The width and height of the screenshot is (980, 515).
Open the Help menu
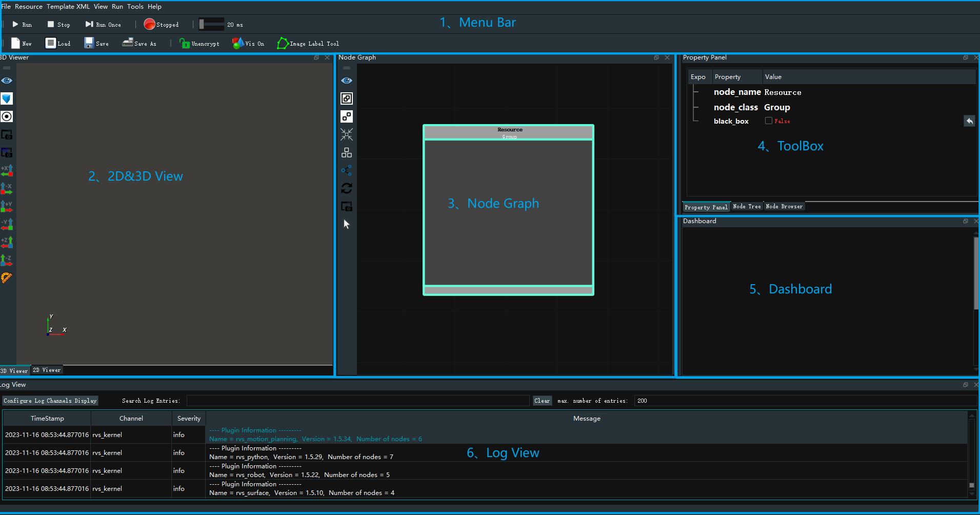coord(154,7)
